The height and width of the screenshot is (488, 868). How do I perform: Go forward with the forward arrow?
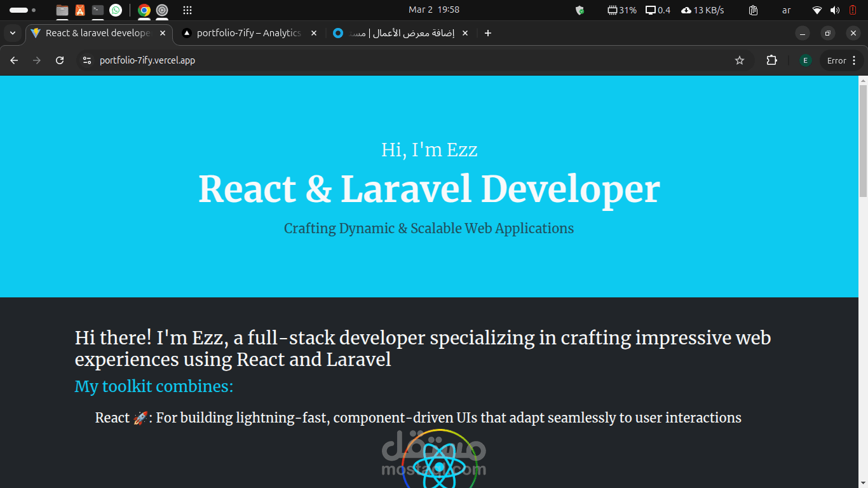(x=37, y=60)
